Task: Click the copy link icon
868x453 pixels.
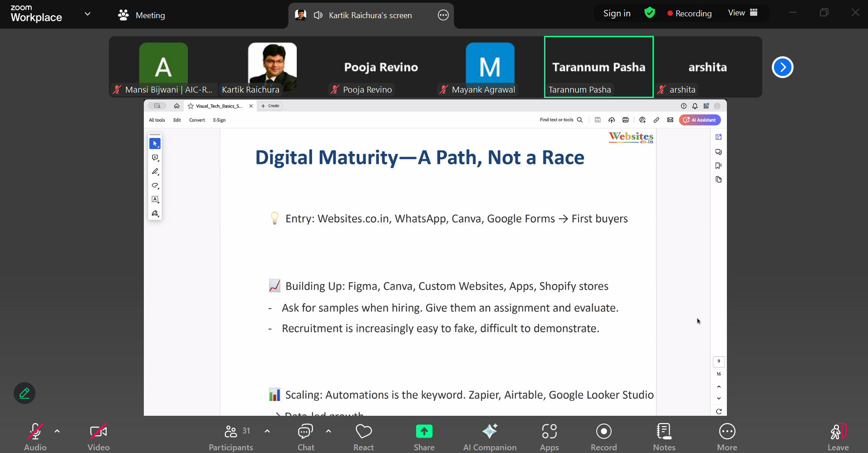Action: coord(656,120)
